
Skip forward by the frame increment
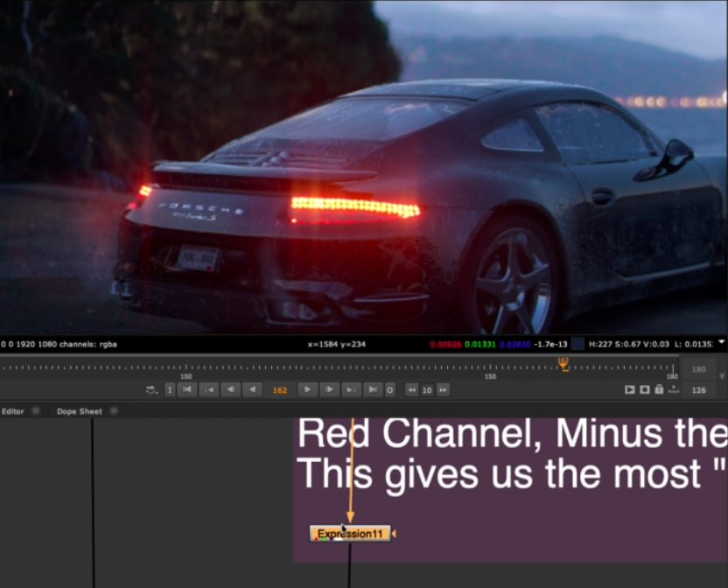tap(444, 390)
